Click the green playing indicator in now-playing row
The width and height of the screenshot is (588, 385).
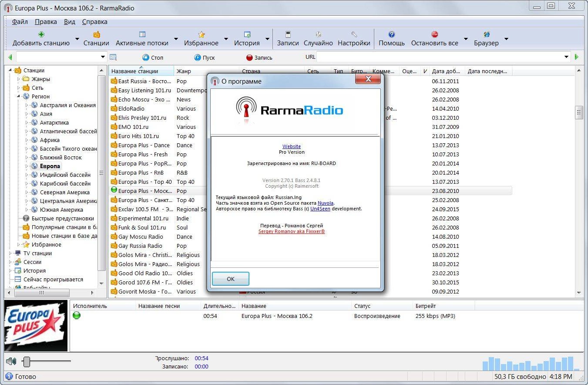pos(77,316)
